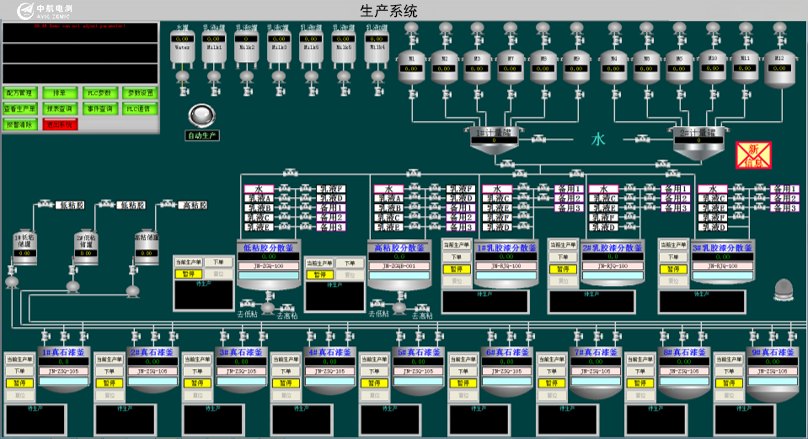The height and width of the screenshot is (439, 808).
Task: Click the 去低粘 valve under 低粘胶分散釜
Action: click(247, 303)
